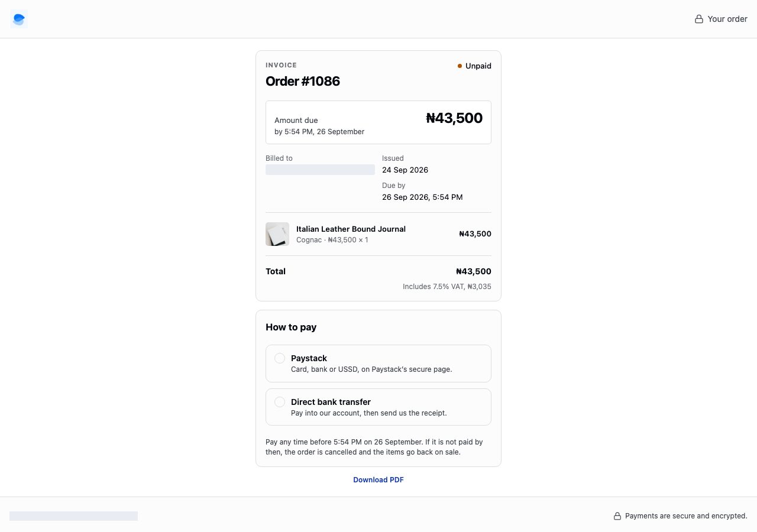
Task: Select the Paystack radio button
Action: tap(280, 358)
